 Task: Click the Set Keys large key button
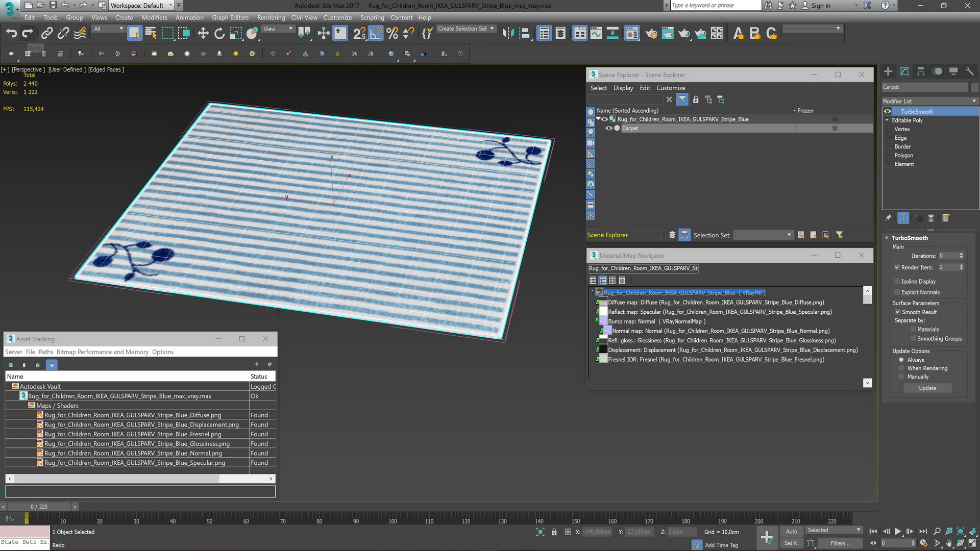pyautogui.click(x=767, y=537)
